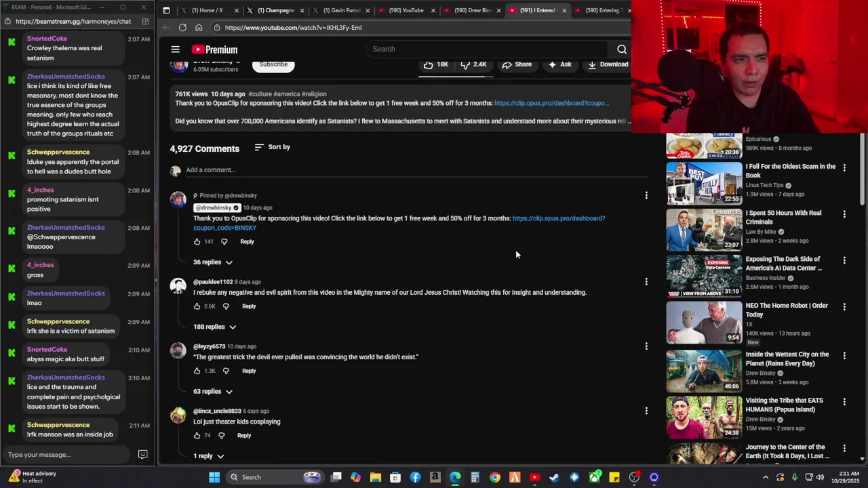Open the OpusClip link in pinned comment

point(558,218)
